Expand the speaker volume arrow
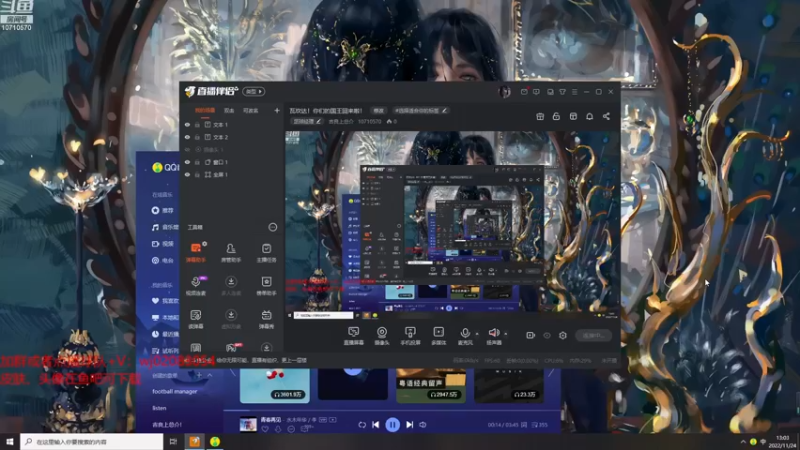This screenshot has width=800, height=450. click(x=506, y=332)
